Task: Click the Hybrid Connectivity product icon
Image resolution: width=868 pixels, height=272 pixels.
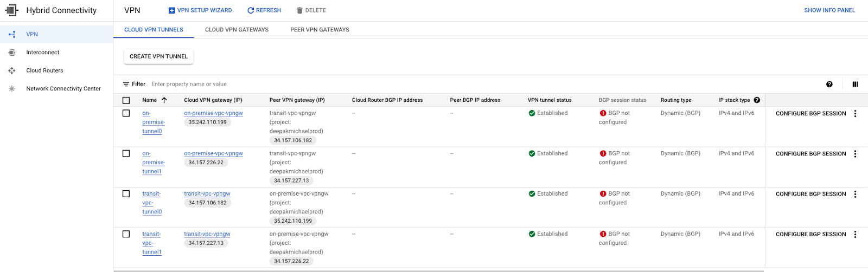Action: [x=11, y=10]
